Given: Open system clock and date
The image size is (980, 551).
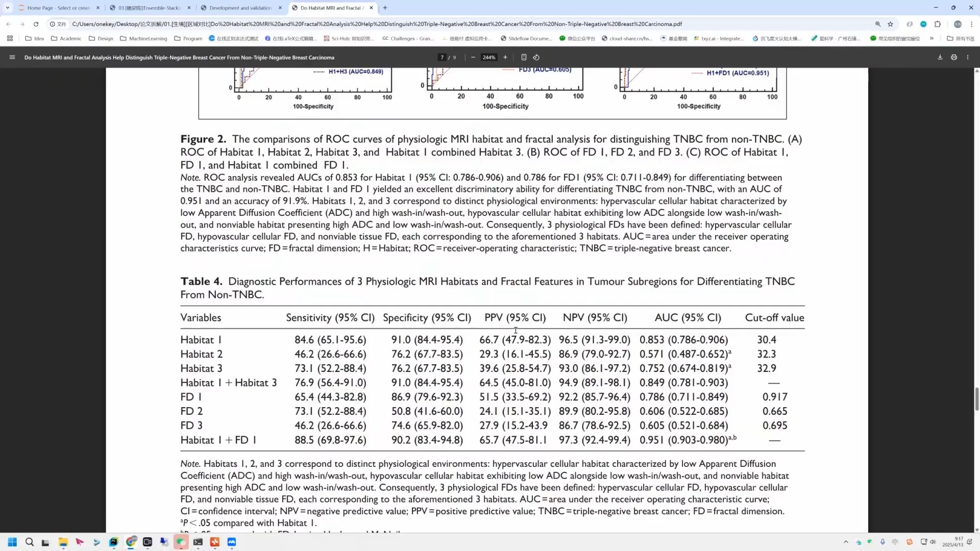Looking at the screenshot, I should [x=952, y=542].
